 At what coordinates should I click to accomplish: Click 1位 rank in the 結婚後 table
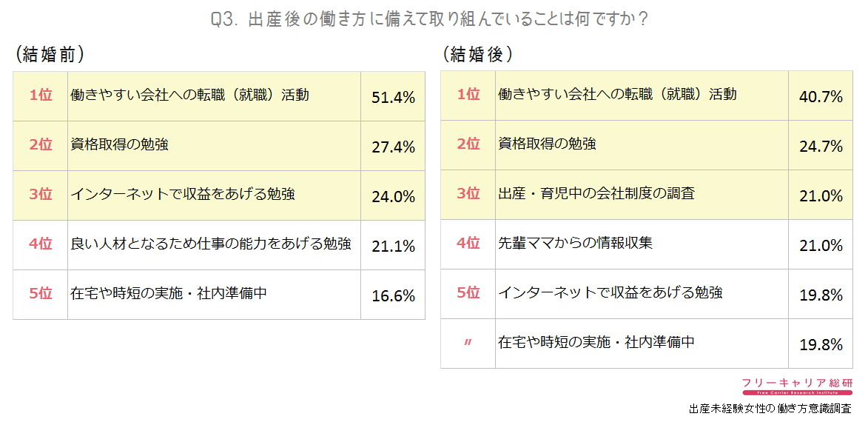tap(468, 95)
